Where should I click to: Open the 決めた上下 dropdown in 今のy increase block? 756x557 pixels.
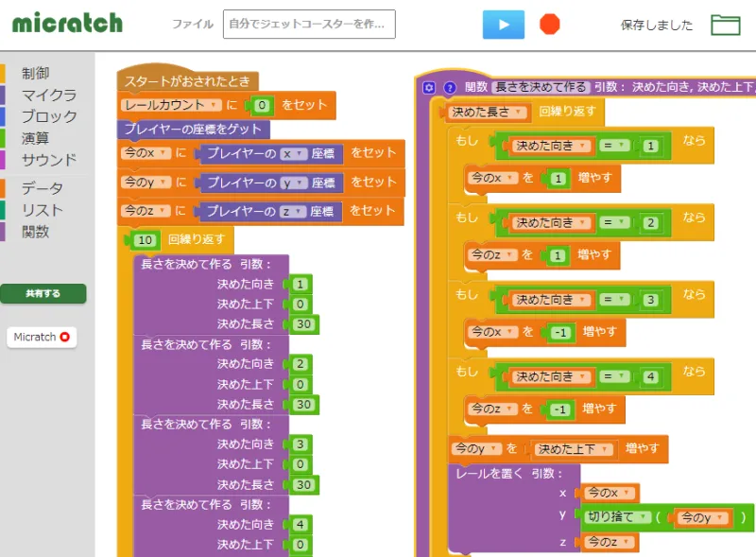pyautogui.click(x=574, y=449)
